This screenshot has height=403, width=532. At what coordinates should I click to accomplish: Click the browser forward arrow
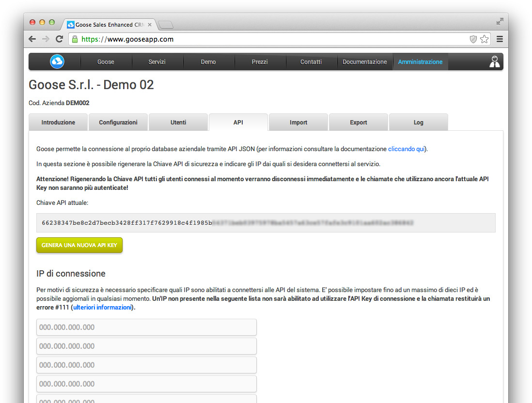tap(46, 39)
